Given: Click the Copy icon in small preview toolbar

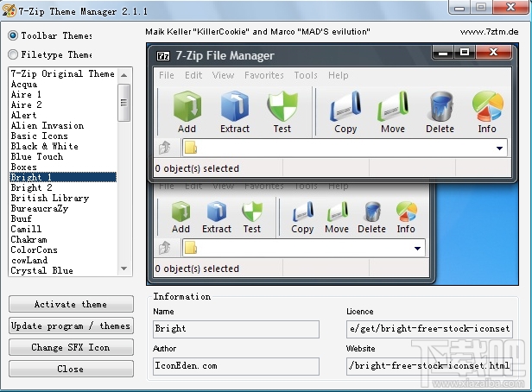Looking at the screenshot, I should pos(302,212).
